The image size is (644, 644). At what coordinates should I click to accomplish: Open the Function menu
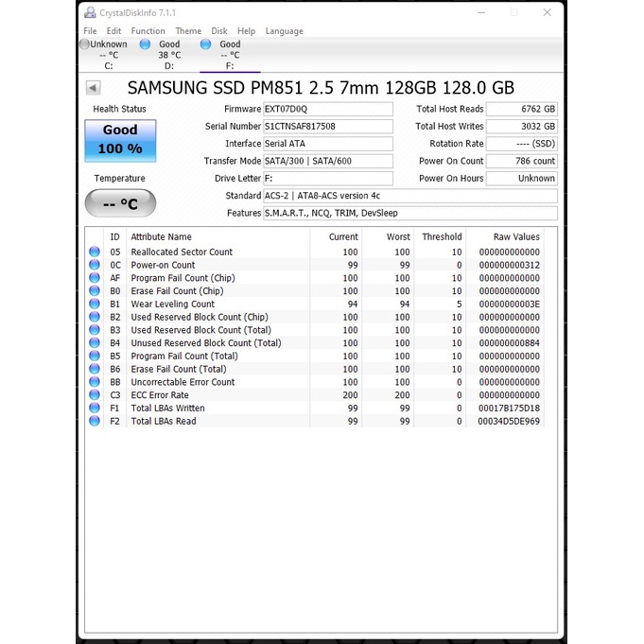[x=148, y=31]
